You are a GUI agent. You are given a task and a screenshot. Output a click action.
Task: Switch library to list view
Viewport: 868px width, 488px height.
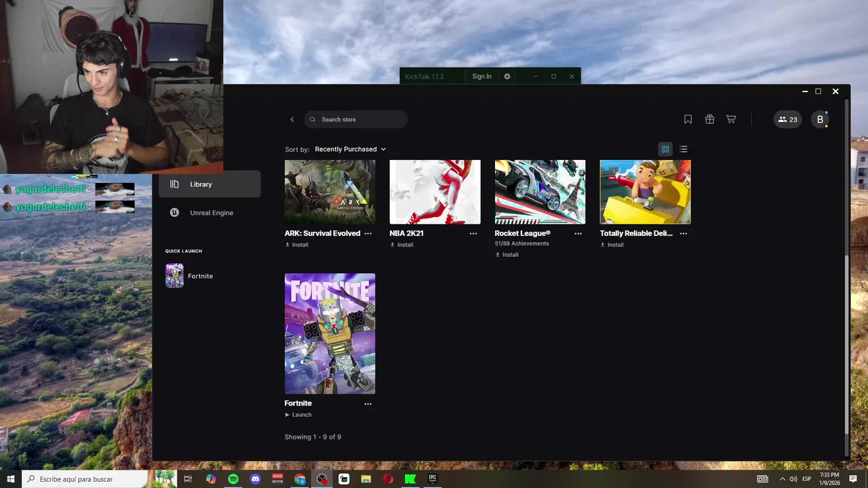(684, 149)
